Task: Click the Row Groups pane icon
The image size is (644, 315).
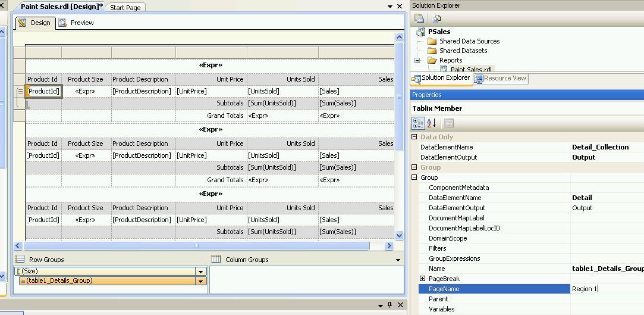Action: (x=20, y=260)
